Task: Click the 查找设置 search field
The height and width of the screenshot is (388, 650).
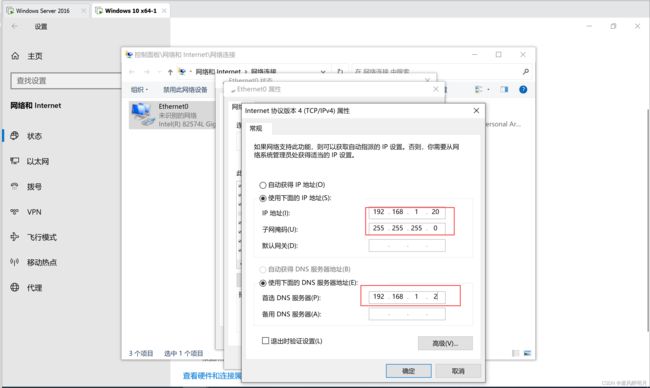Action: 65,80
